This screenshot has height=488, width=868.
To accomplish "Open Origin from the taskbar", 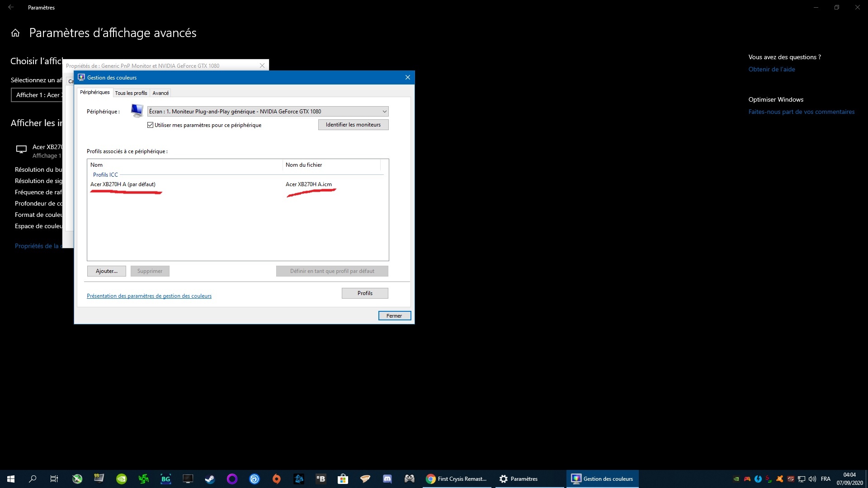I will pos(276,479).
